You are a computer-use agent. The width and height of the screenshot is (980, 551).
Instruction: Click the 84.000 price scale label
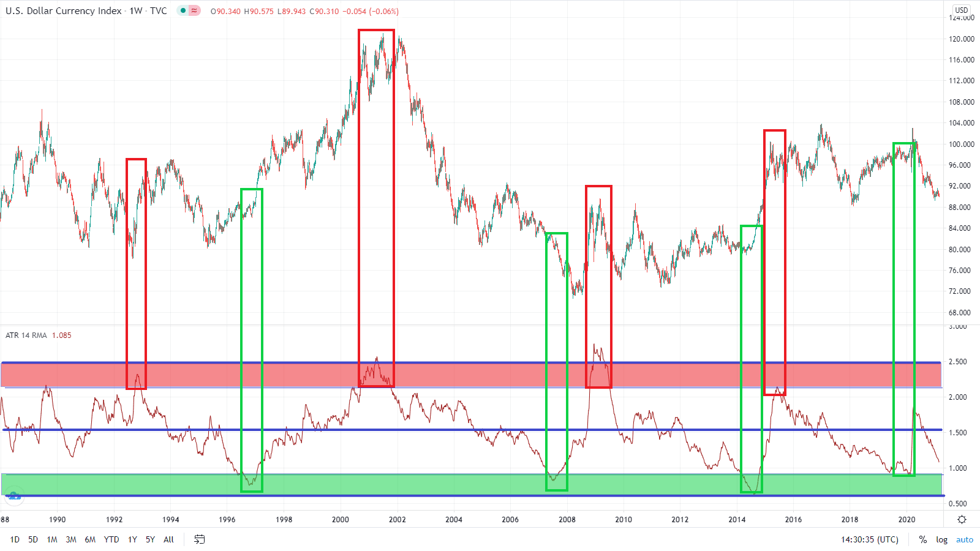[960, 228]
